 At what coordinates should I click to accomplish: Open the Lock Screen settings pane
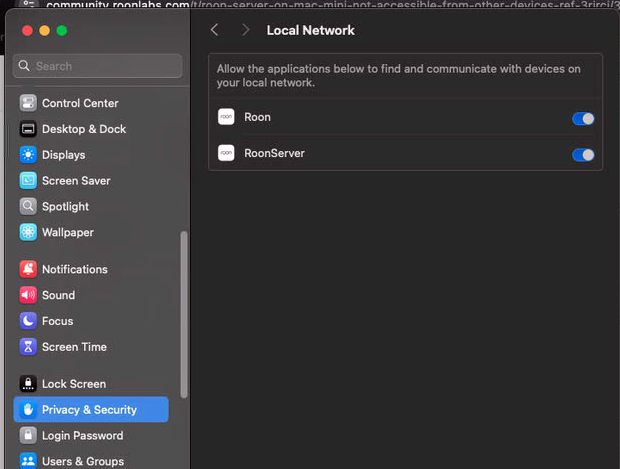click(73, 384)
